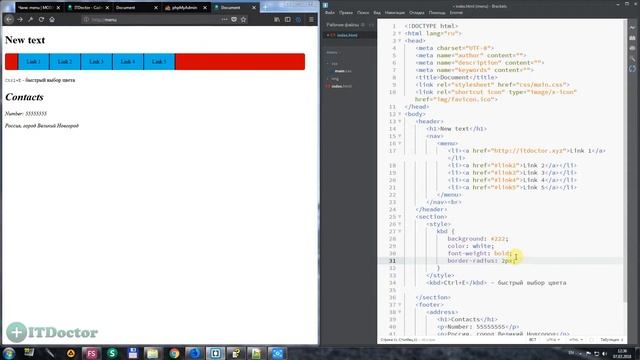The height and width of the screenshot is (360, 640).
Task: Reload the page in Firefox
Action: click(x=41, y=19)
